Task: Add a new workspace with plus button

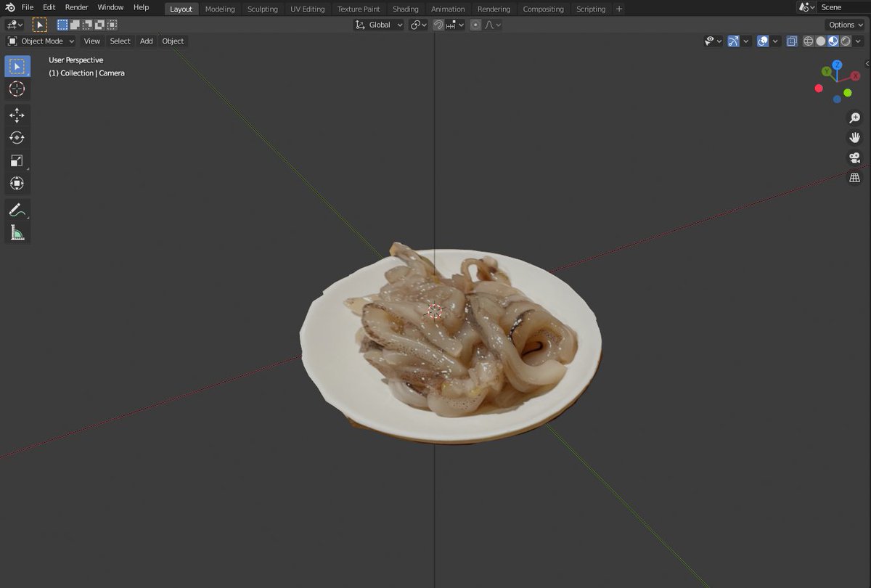Action: click(619, 9)
